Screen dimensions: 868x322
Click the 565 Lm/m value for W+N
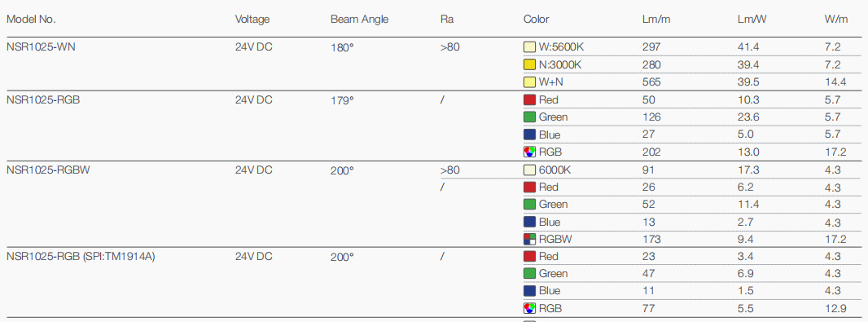pos(651,82)
